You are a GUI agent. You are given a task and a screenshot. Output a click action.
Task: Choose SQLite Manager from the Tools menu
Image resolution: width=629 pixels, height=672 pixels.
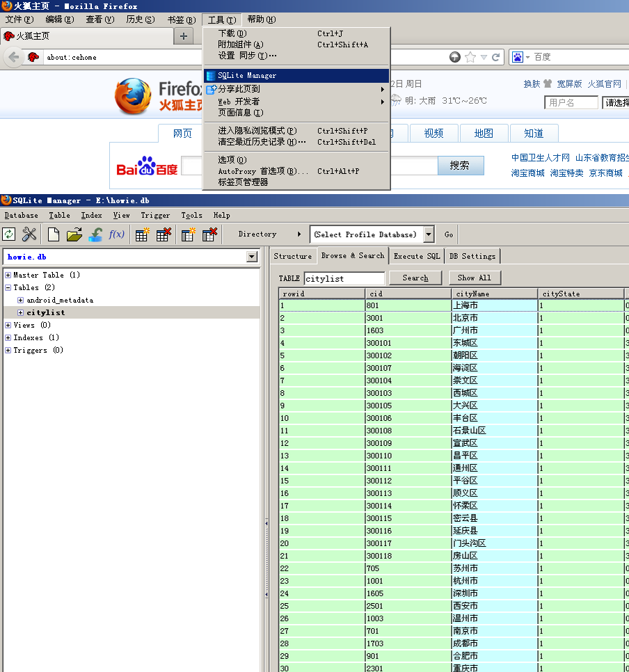click(247, 75)
